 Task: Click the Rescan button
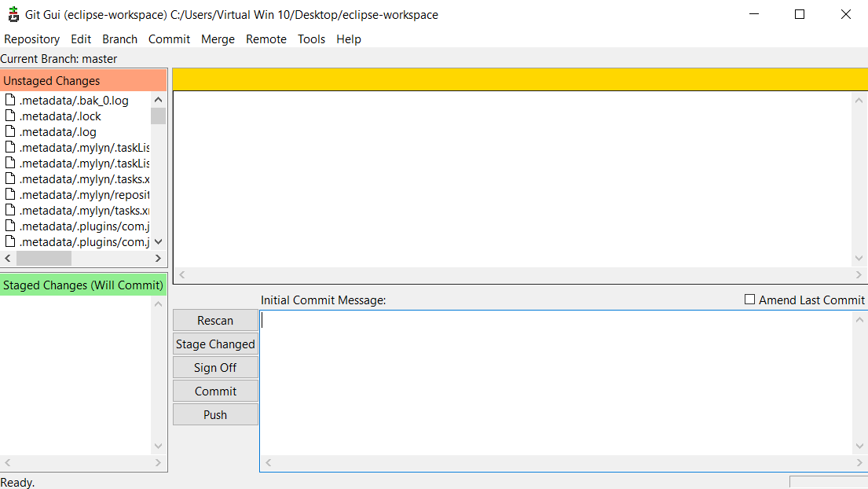pos(215,321)
